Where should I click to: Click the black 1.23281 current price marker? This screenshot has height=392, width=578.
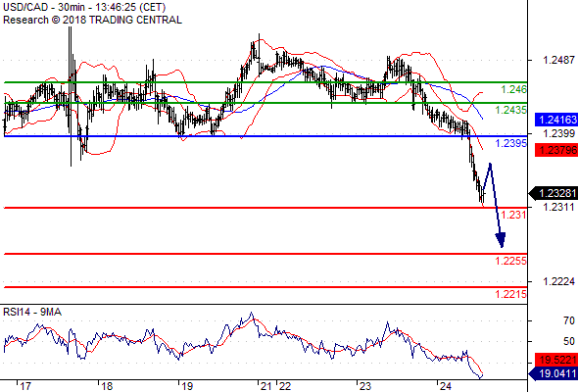[554, 193]
